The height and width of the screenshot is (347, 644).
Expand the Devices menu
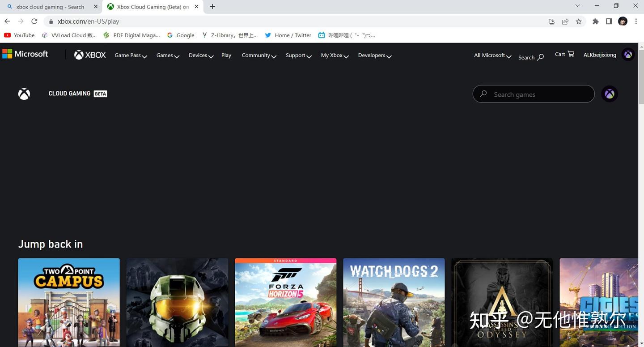201,56
